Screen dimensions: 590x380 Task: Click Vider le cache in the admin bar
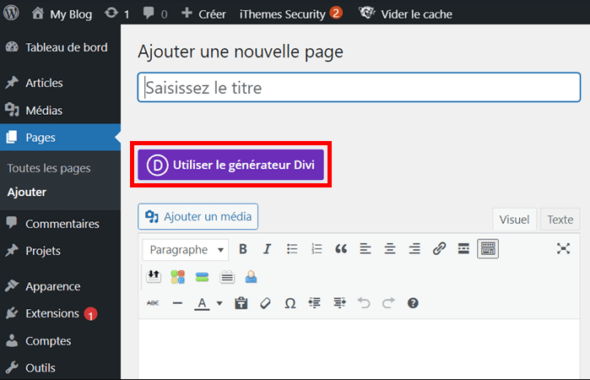coord(405,14)
